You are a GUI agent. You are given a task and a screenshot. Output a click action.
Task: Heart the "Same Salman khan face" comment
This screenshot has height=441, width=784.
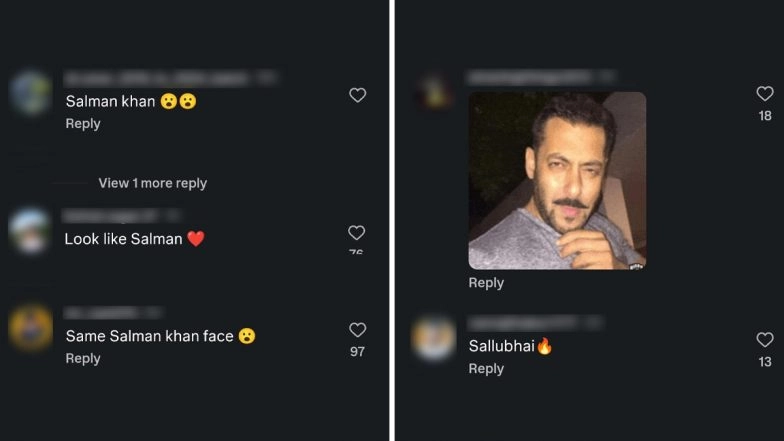[x=357, y=330]
